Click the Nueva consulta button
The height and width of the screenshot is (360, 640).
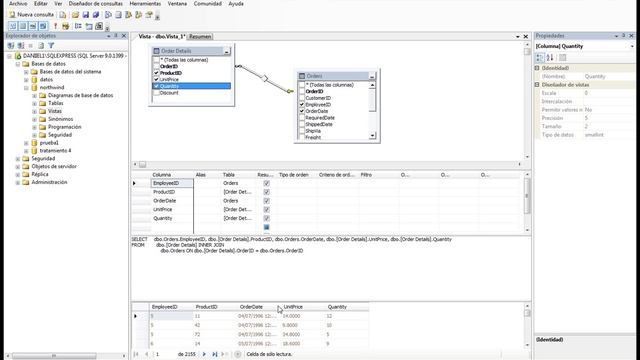31,15
